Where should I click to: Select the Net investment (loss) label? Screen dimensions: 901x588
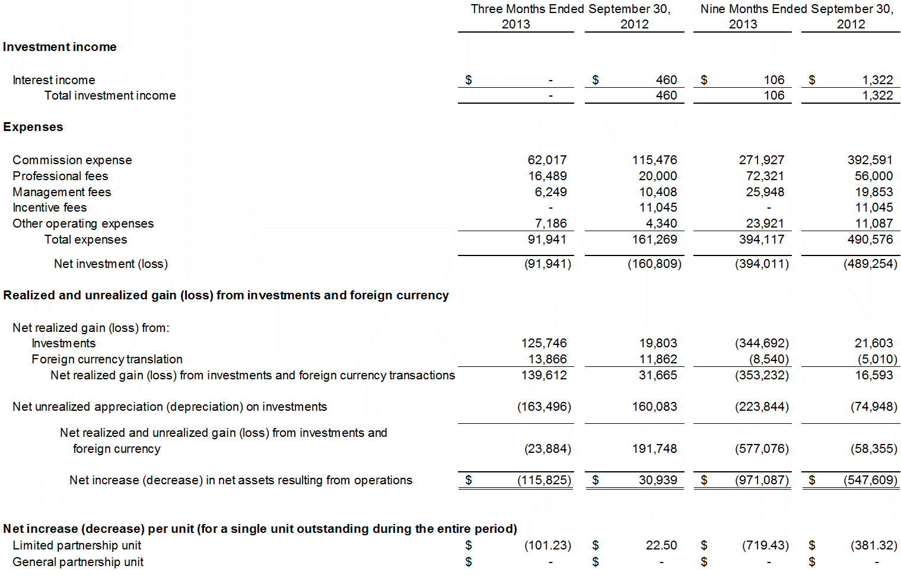pos(111,264)
